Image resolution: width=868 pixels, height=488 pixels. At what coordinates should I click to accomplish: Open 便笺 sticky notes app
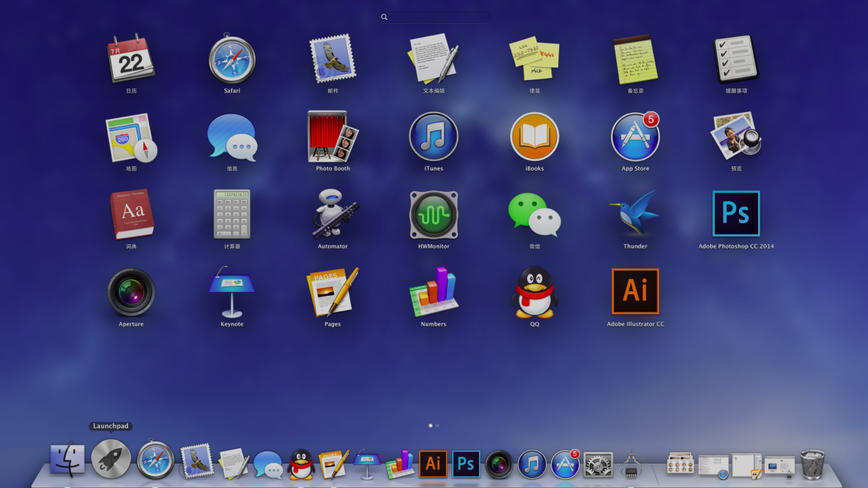point(534,59)
